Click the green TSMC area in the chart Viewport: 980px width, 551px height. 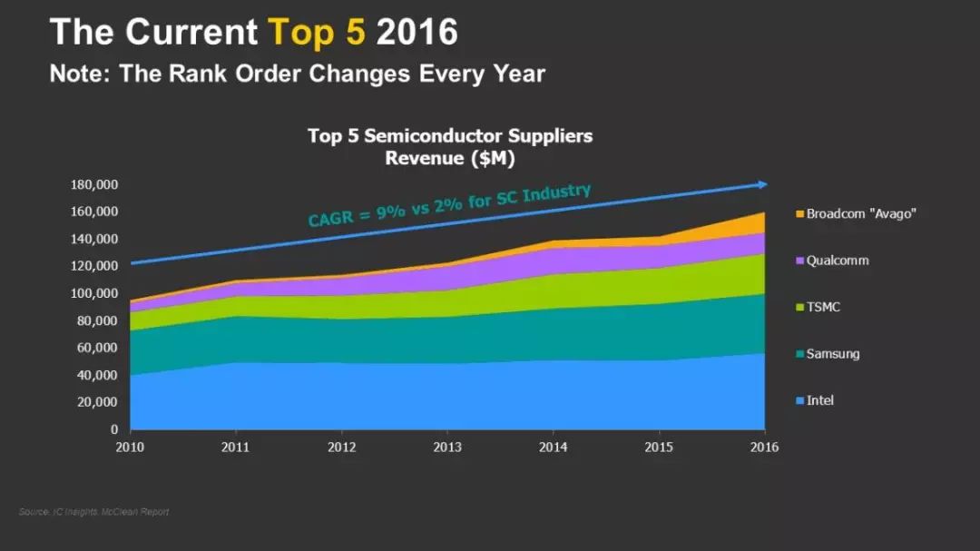pyautogui.click(x=447, y=303)
